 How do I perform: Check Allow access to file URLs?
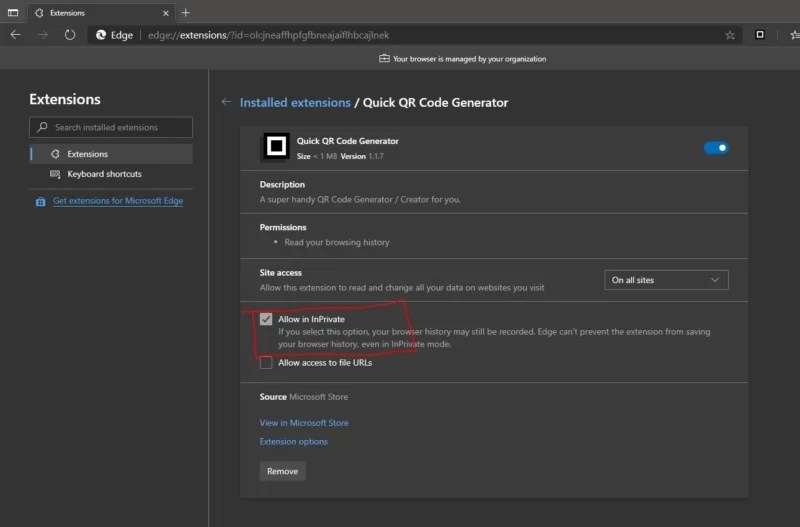266,363
